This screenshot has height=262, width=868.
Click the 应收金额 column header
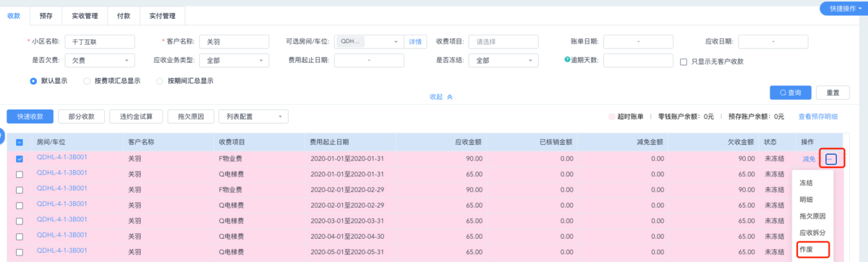469,142
